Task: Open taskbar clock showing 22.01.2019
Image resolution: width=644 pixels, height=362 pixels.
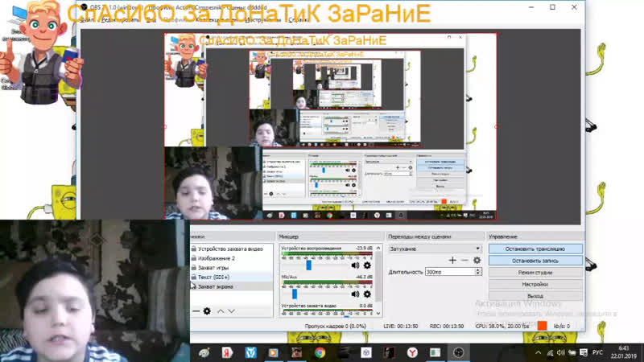Action: point(623,352)
